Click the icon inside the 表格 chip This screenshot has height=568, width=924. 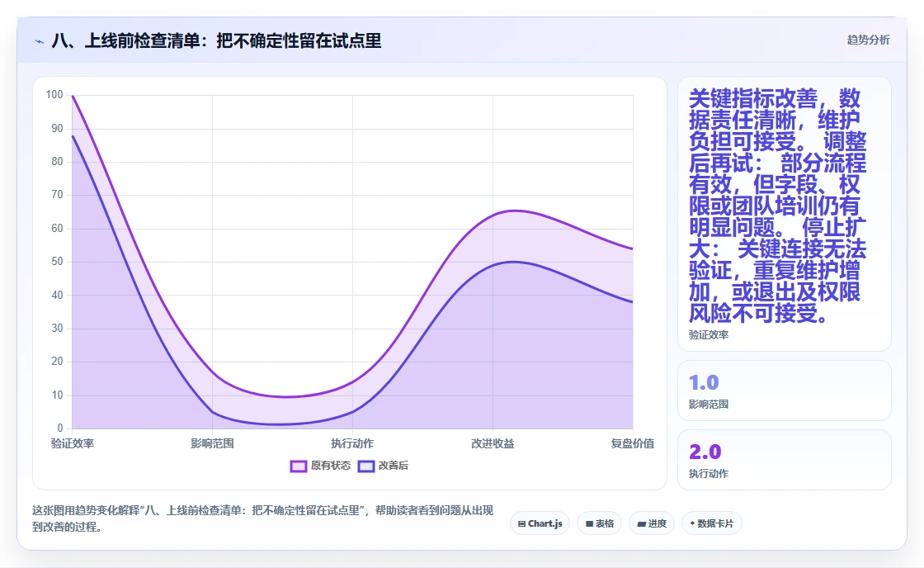click(x=589, y=523)
